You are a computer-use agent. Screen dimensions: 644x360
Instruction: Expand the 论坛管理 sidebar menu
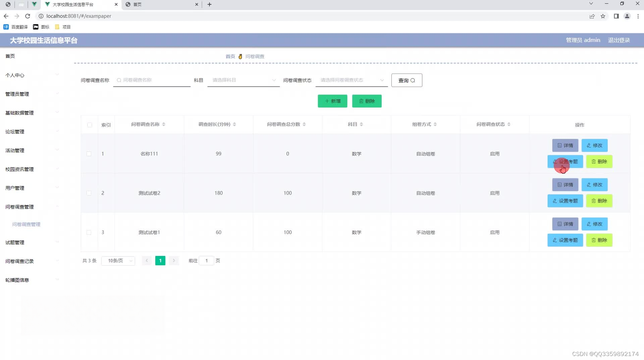(32, 132)
